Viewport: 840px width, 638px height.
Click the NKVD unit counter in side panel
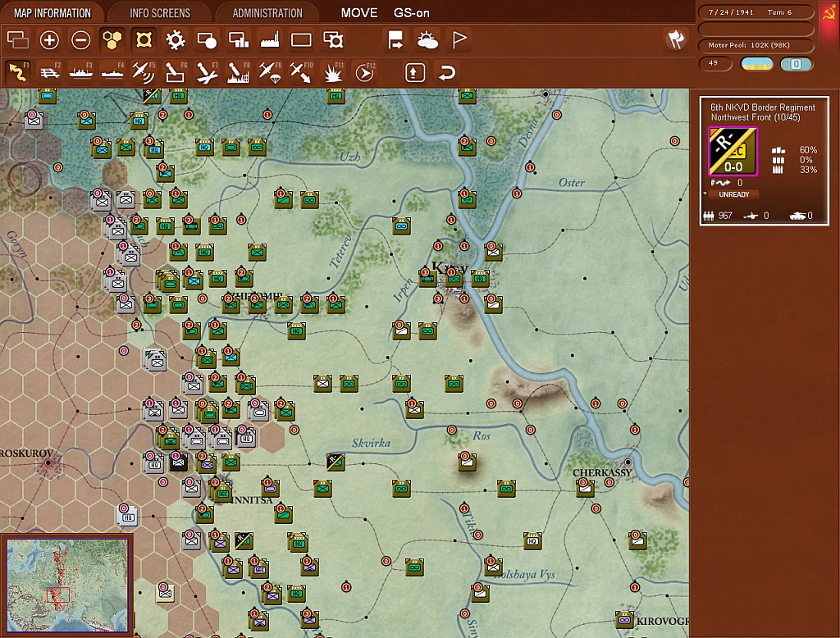click(733, 152)
